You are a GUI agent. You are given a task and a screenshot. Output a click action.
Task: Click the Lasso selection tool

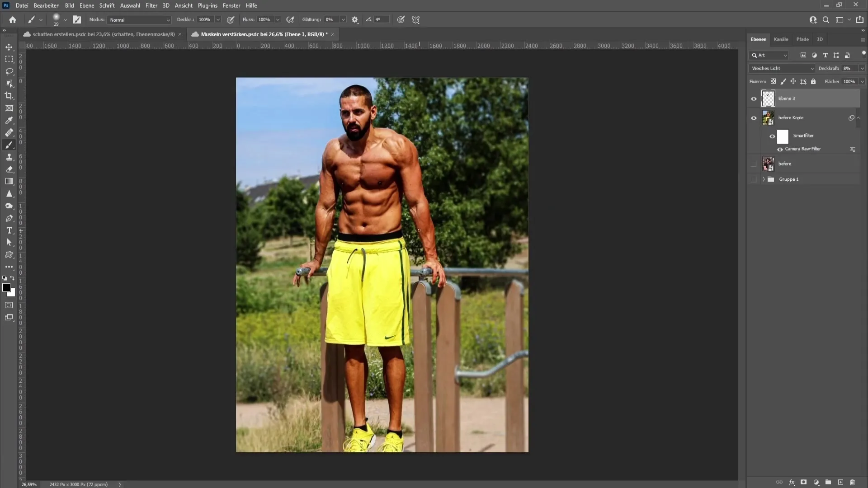pyautogui.click(x=9, y=70)
